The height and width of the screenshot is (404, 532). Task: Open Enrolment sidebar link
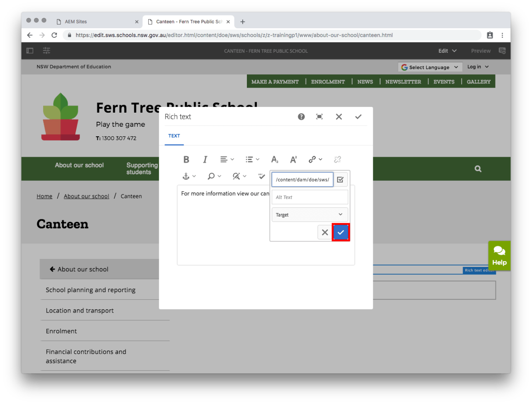[x=62, y=331]
